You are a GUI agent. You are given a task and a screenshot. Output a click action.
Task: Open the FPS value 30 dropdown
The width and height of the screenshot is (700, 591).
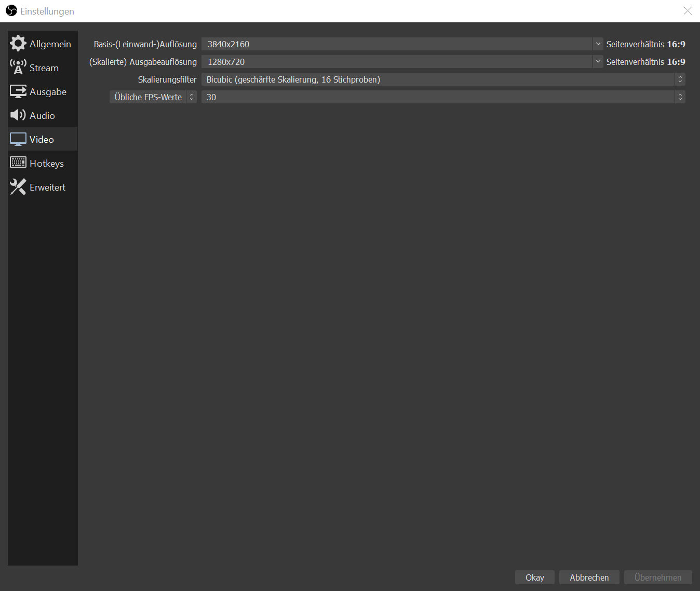[x=443, y=97]
